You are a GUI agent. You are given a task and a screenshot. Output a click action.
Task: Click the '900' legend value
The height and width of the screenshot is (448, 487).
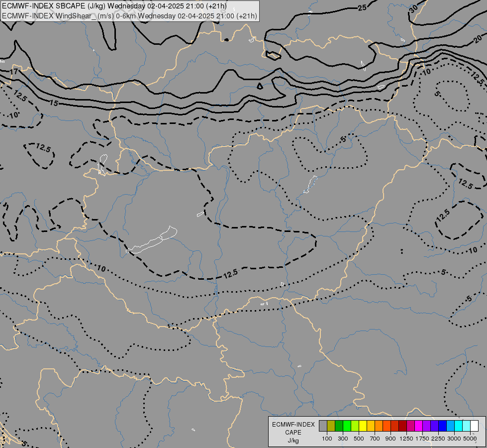[x=390, y=439]
